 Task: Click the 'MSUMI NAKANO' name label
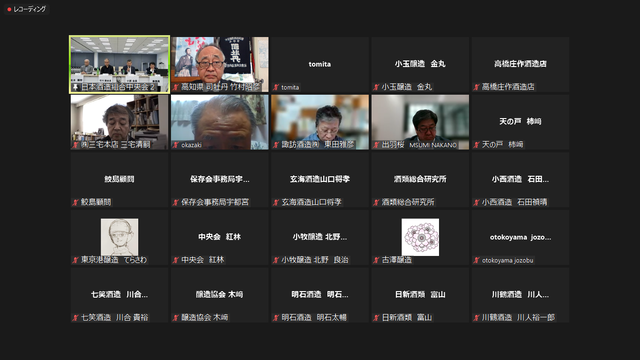pyautogui.click(x=433, y=145)
